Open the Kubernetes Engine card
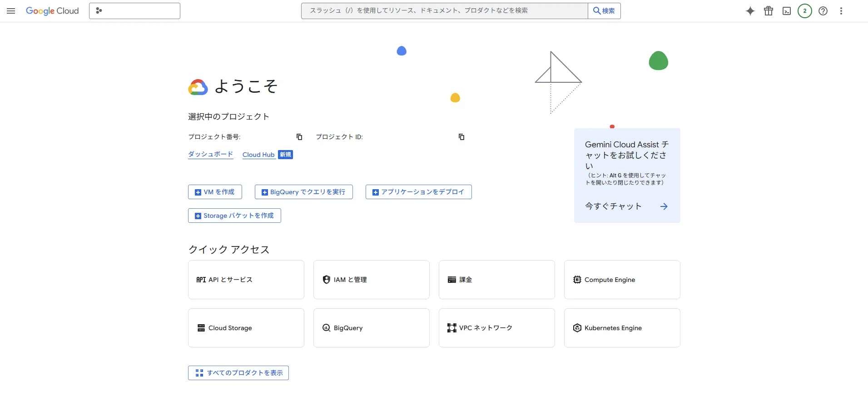 pyautogui.click(x=622, y=328)
